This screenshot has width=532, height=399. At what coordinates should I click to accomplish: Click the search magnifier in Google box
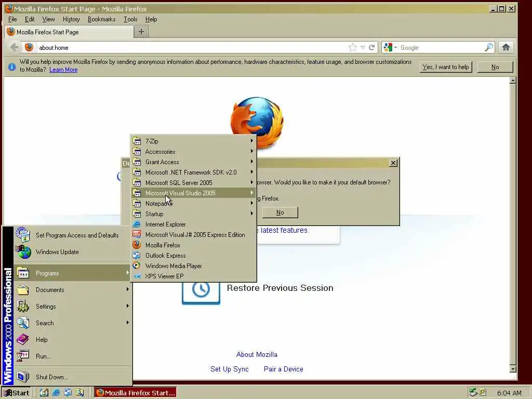pos(489,47)
